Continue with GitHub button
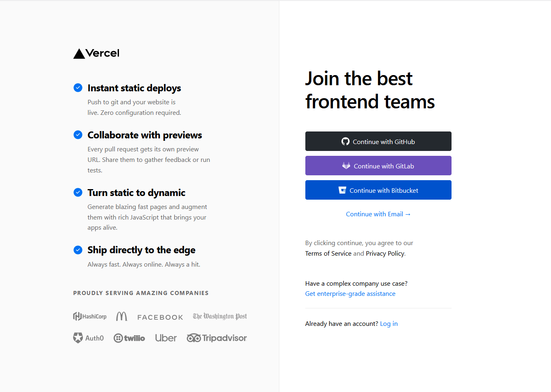Image resolution: width=551 pixels, height=392 pixels. pyautogui.click(x=378, y=141)
